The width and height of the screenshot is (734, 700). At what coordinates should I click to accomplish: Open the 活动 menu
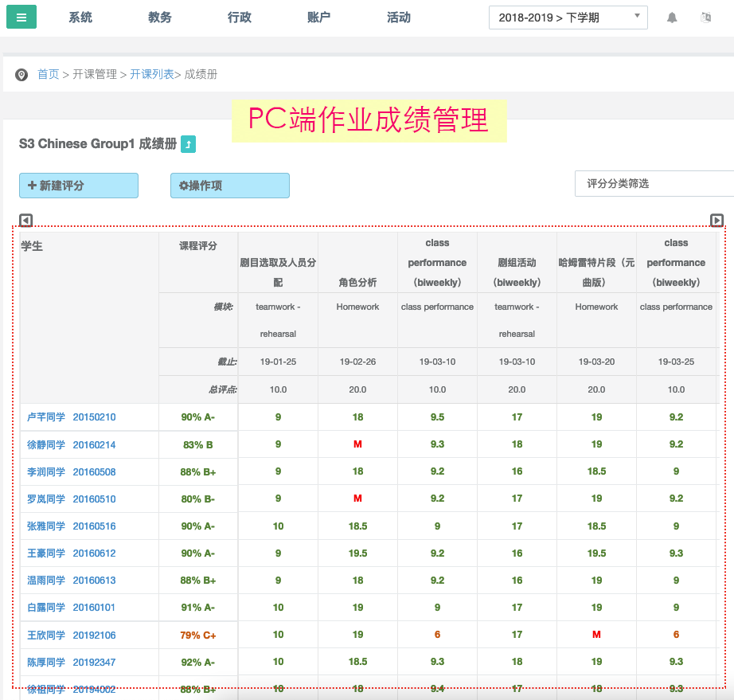(399, 18)
